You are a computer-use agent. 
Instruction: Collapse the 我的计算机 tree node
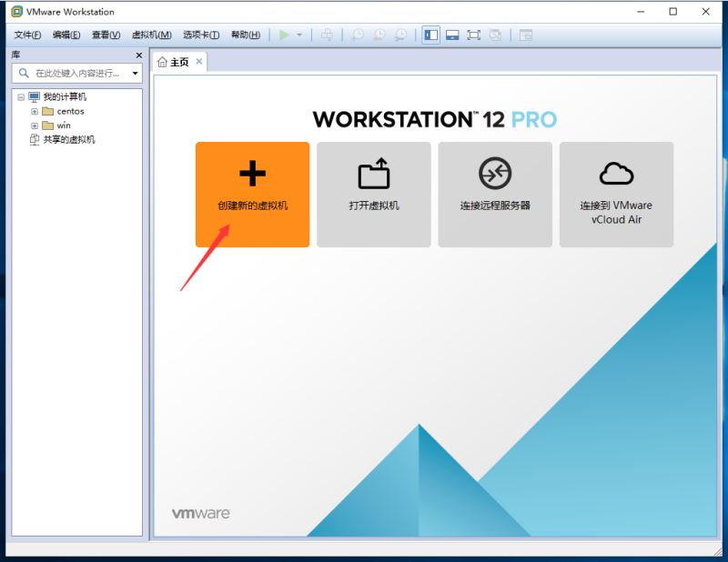tap(22, 96)
